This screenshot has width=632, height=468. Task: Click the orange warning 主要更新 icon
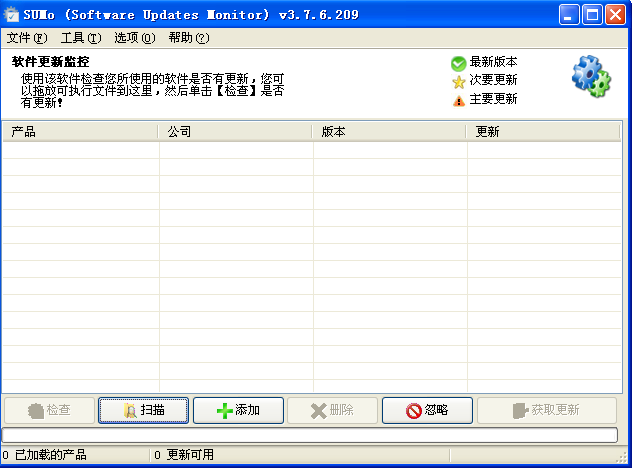point(458,100)
